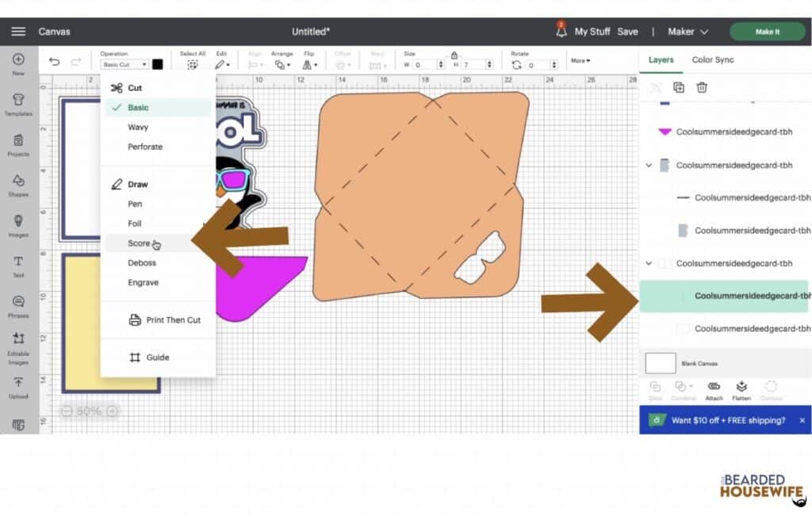Duplicate the selected layer icon
The height and width of the screenshot is (516, 812).
(679, 88)
